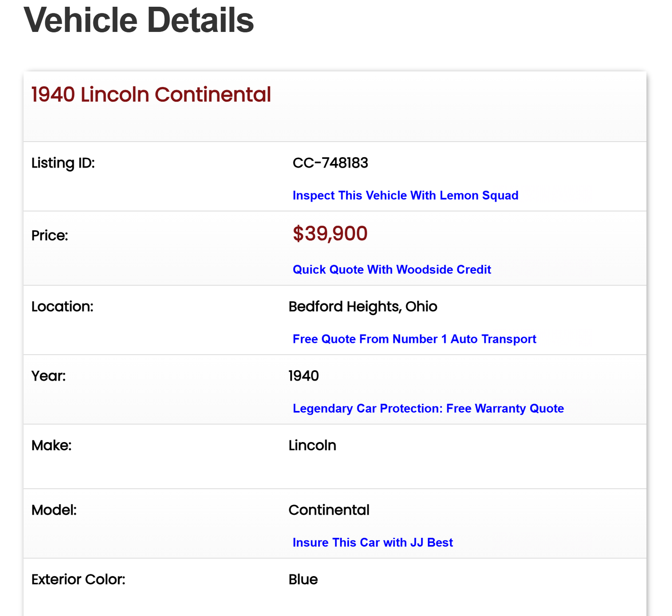
Task: Open the Inspect This Vehicle With Lemon Squad link
Action: coord(405,195)
